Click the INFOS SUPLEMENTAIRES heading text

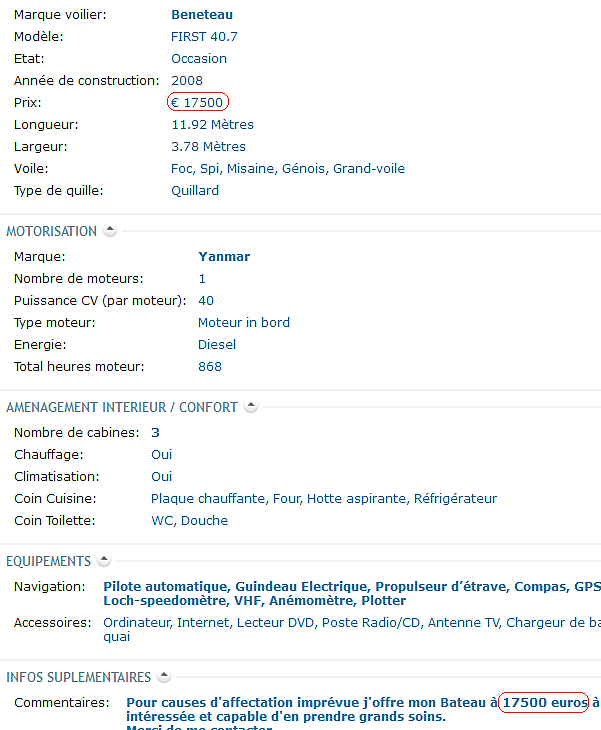pyautogui.click(x=79, y=677)
